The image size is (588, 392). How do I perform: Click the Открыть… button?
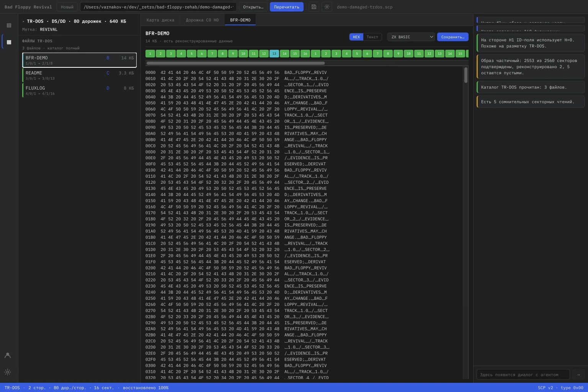pos(253,7)
